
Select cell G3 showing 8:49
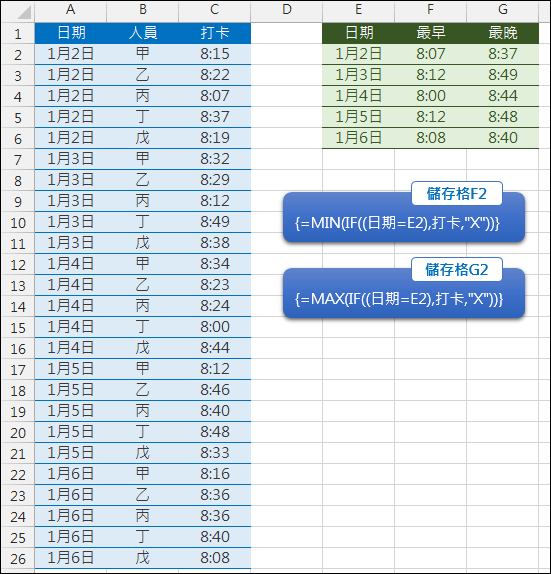click(503, 75)
